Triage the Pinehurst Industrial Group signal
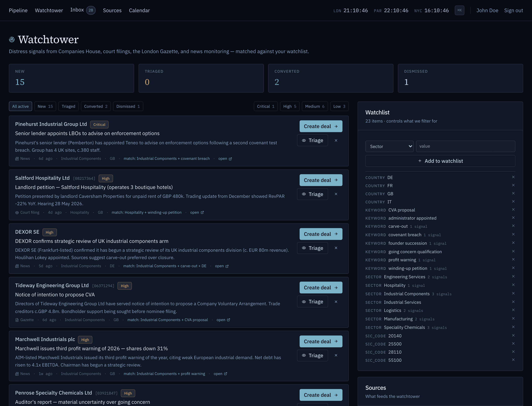Viewport: 532px width, 406px height. 312,140
